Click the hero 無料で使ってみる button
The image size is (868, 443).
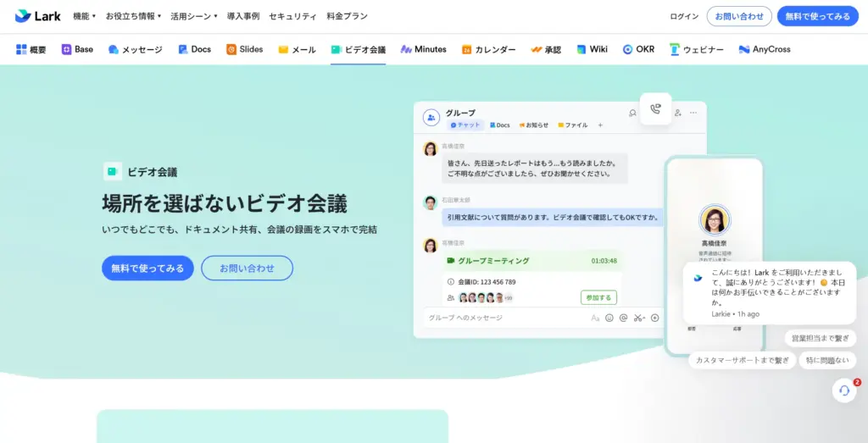pos(147,268)
